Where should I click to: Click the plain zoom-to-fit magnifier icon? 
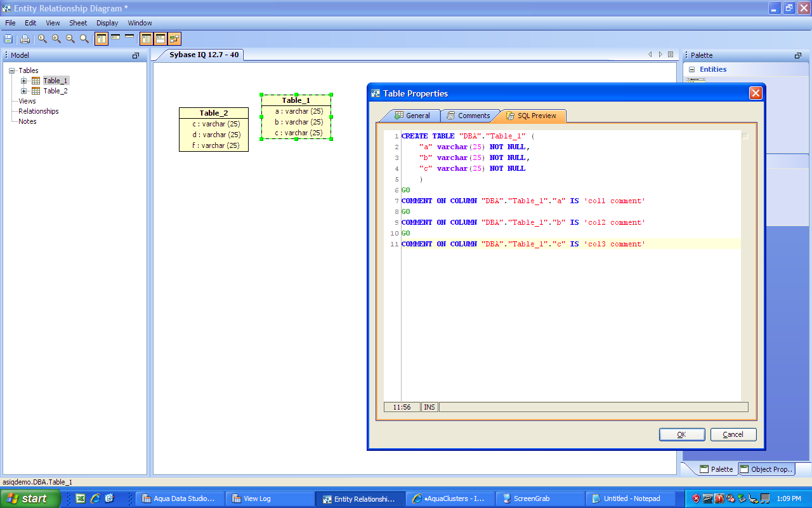84,39
